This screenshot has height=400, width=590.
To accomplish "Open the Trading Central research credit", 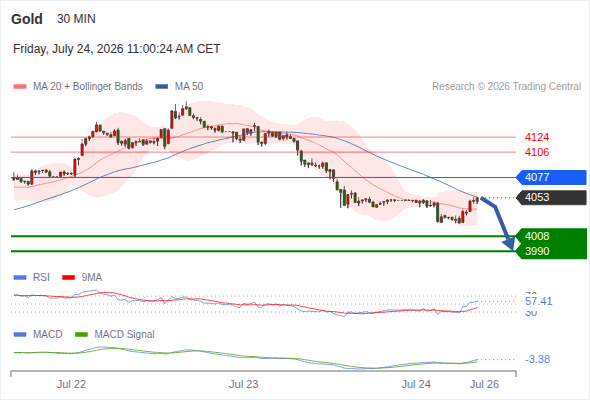I will 506,87.
